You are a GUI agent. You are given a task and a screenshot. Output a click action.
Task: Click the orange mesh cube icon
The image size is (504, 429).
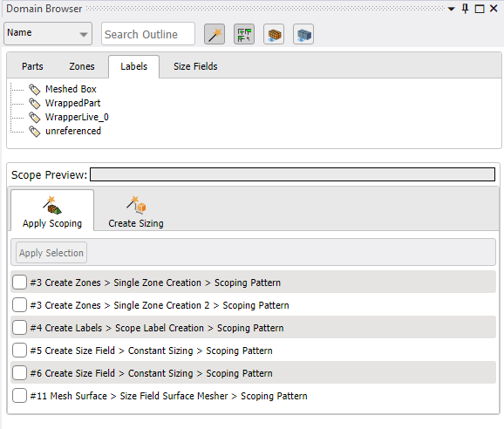(274, 34)
